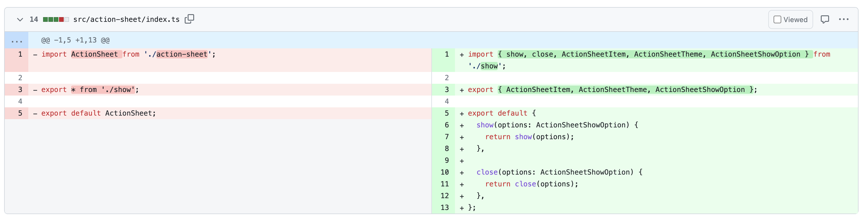Click the diffstat colored squares
Viewport: 868px width, 220px height.
55,19
